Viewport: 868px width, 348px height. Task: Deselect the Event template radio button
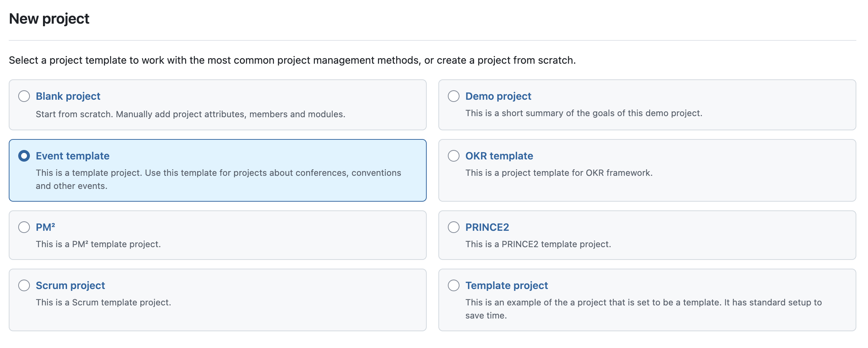[x=24, y=156]
